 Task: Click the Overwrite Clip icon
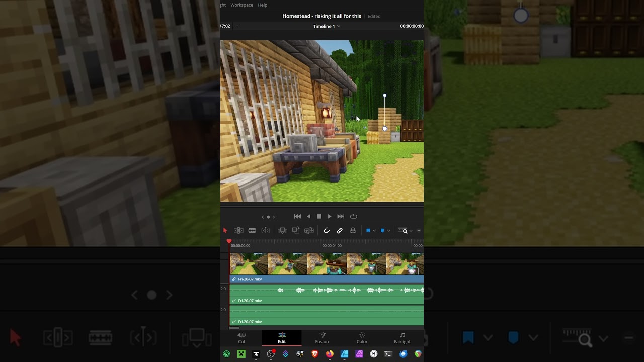[x=296, y=231]
